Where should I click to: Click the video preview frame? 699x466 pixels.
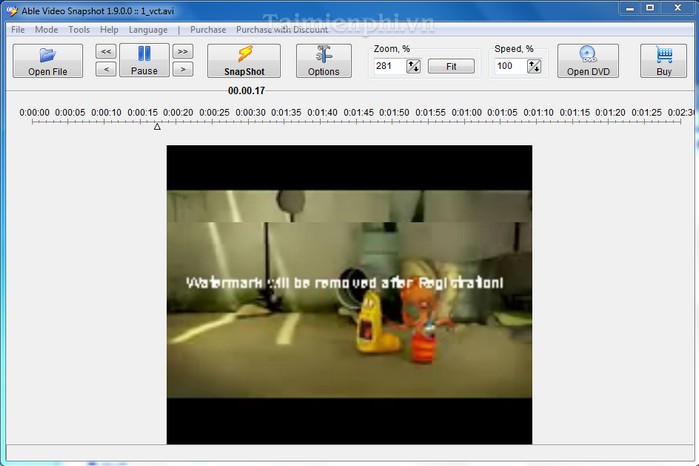point(350,294)
